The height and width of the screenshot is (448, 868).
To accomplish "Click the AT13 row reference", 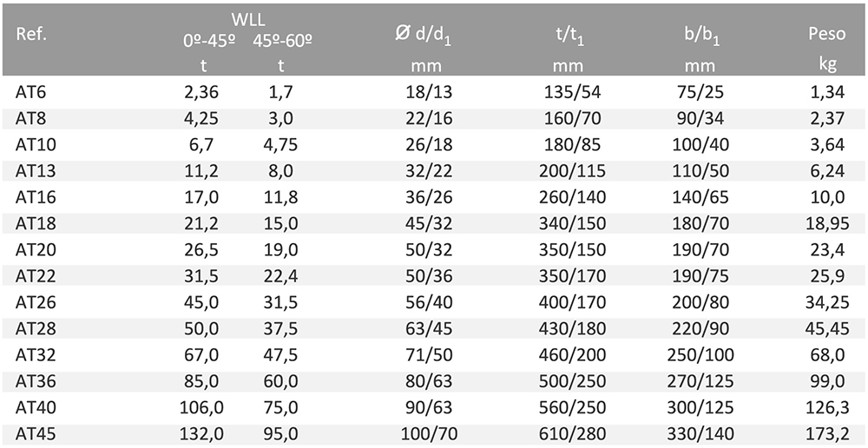I will pyautogui.click(x=36, y=171).
